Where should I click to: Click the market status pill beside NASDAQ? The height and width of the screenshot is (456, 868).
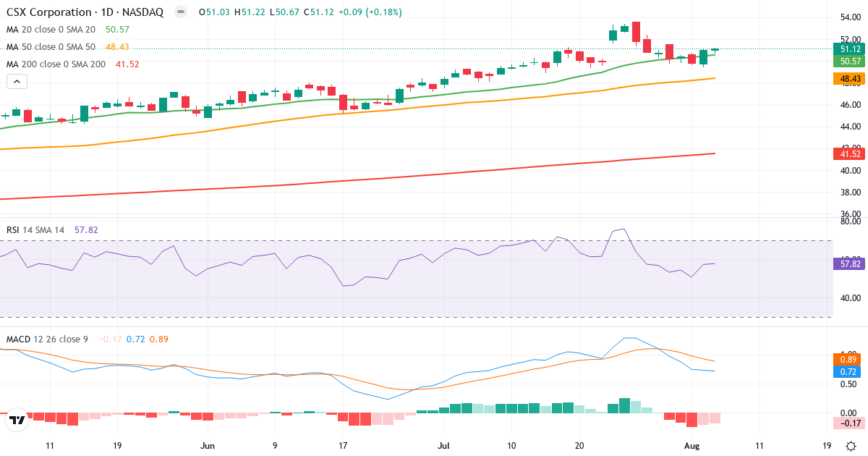[181, 12]
